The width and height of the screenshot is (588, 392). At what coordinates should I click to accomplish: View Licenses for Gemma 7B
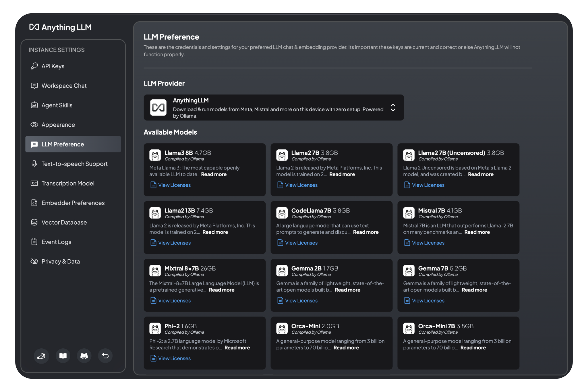[x=424, y=300]
